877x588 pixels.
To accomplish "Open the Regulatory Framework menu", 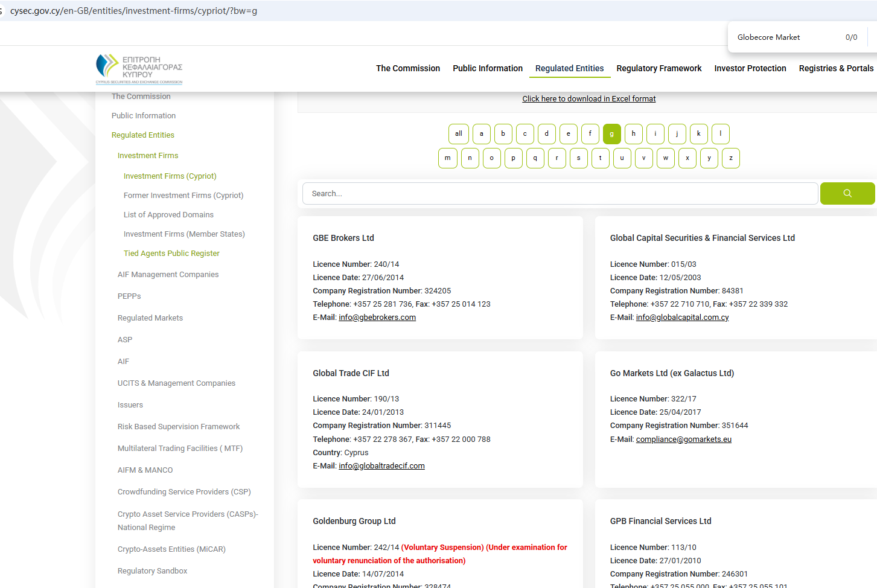I will (x=659, y=68).
